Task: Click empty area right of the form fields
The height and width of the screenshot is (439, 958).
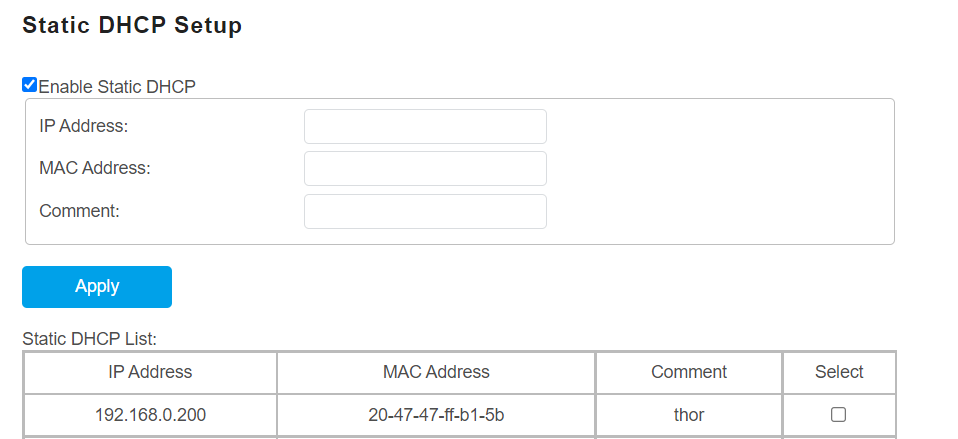Action: coord(720,170)
